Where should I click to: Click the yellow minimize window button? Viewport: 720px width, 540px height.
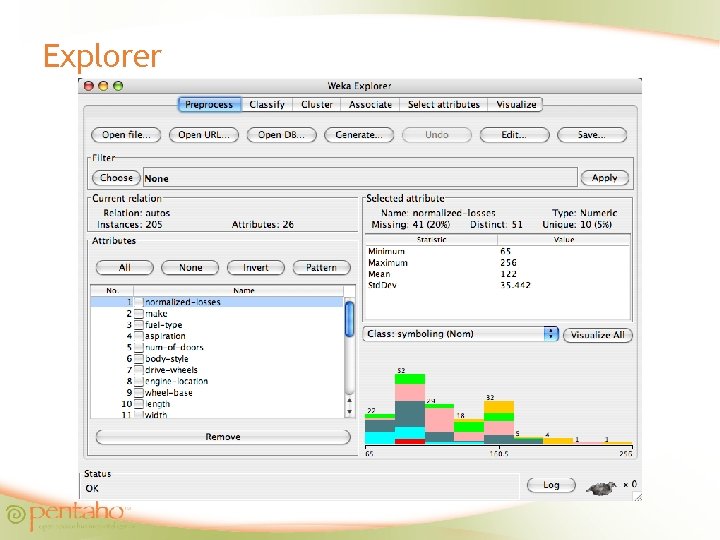(x=103, y=86)
